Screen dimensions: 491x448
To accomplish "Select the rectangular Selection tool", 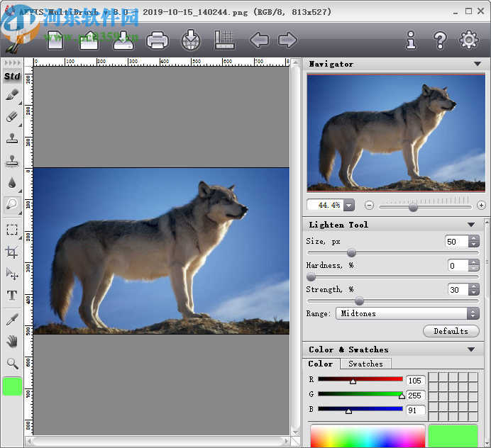I will pyautogui.click(x=12, y=230).
